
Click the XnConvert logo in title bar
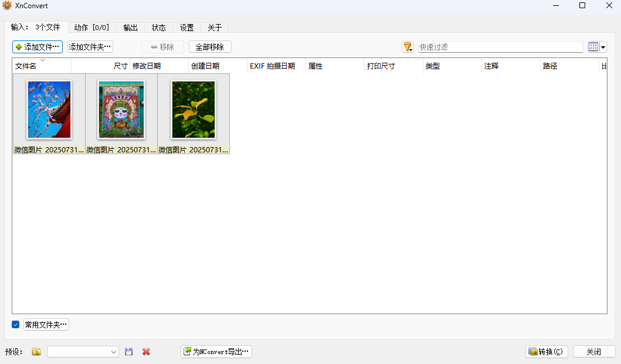pyautogui.click(x=7, y=5)
